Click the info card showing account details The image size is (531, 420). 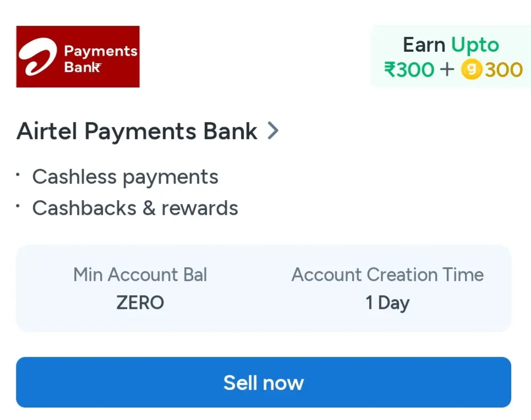pyautogui.click(x=264, y=289)
